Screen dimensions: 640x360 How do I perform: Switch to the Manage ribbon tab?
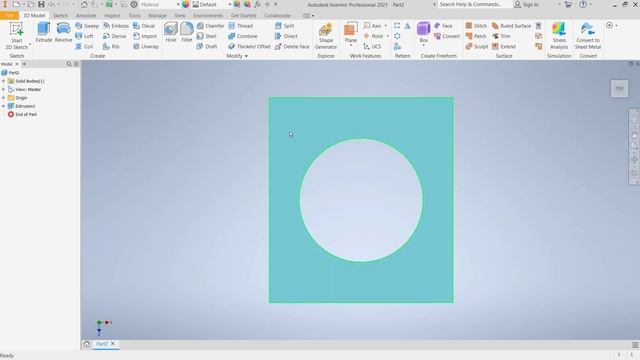[x=157, y=16]
